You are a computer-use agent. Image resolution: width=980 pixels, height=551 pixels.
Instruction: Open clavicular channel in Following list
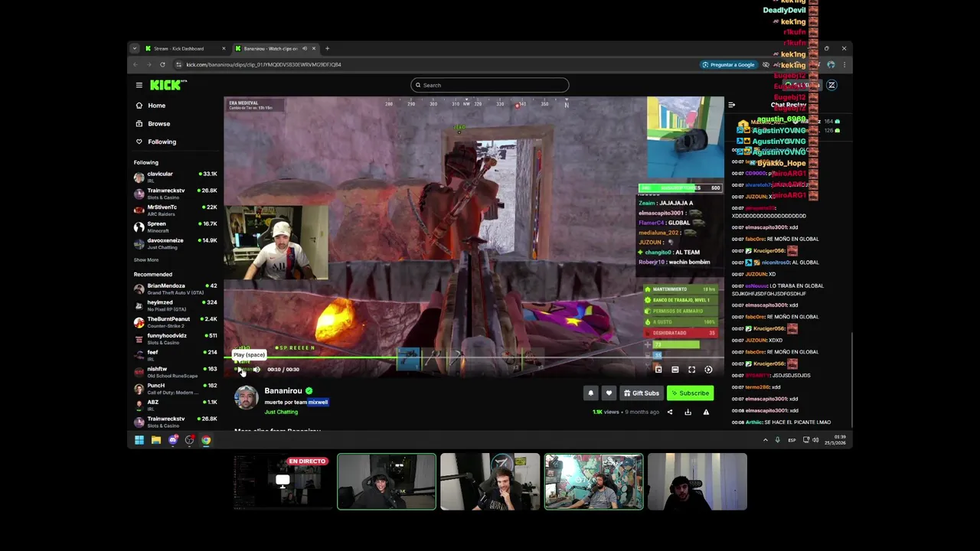175,177
